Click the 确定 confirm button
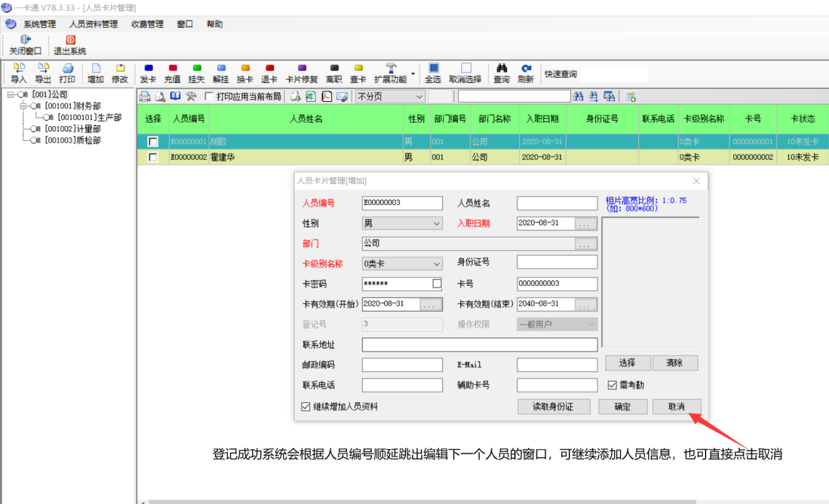The height and width of the screenshot is (504, 829). click(x=623, y=407)
